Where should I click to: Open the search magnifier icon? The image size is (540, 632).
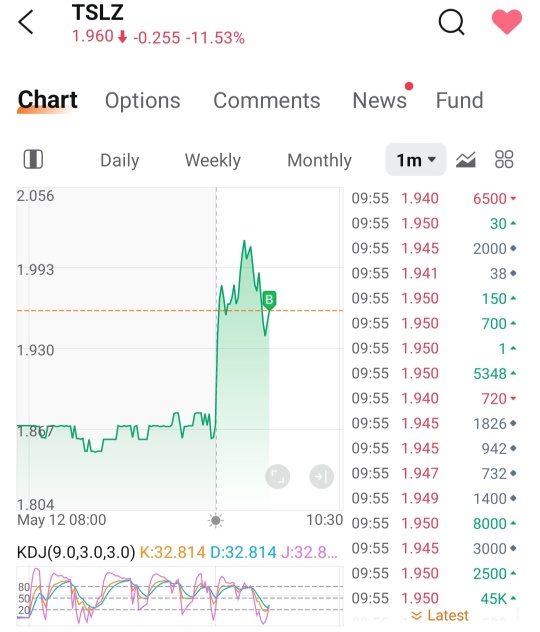tap(451, 22)
